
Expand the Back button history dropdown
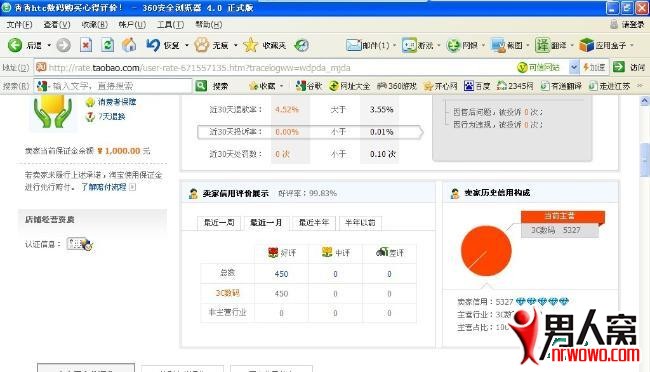(x=49, y=45)
